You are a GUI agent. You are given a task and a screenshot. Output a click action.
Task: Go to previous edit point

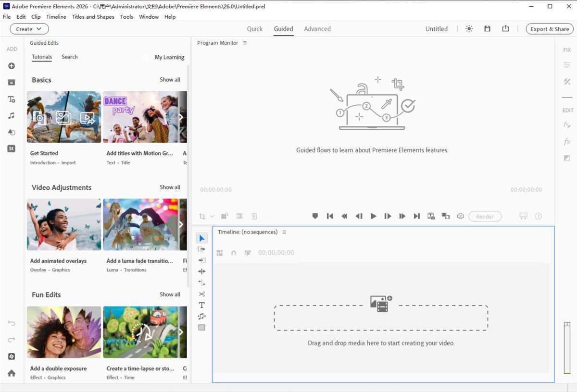click(x=330, y=216)
